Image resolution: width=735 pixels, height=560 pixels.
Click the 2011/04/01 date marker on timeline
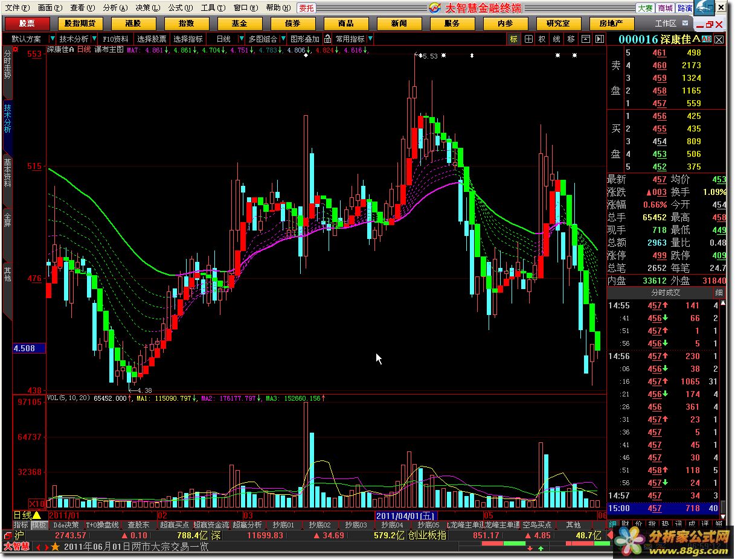pos(405,515)
